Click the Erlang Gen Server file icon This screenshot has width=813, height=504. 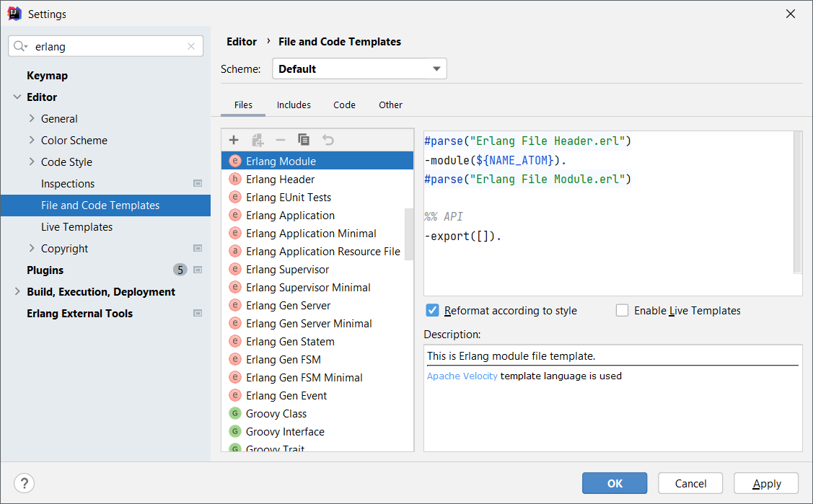pyautogui.click(x=235, y=306)
